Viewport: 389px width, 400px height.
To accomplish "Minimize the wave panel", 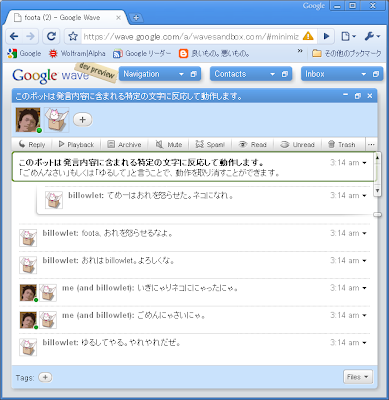I will 346,95.
